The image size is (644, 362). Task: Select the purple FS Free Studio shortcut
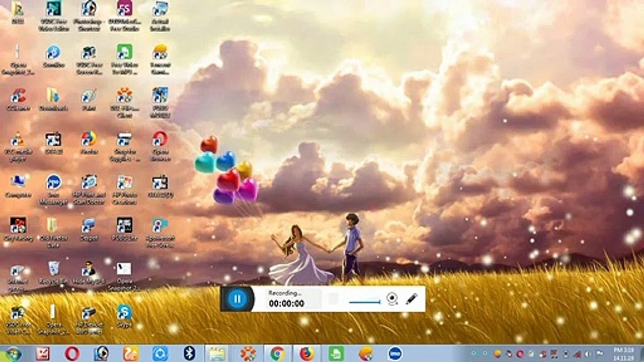pyautogui.click(x=124, y=16)
